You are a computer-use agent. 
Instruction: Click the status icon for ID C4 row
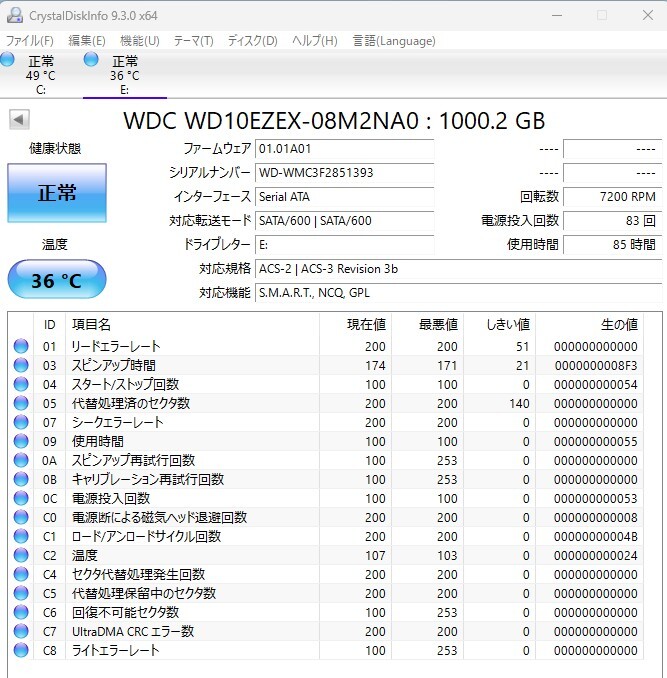[x=21, y=575]
